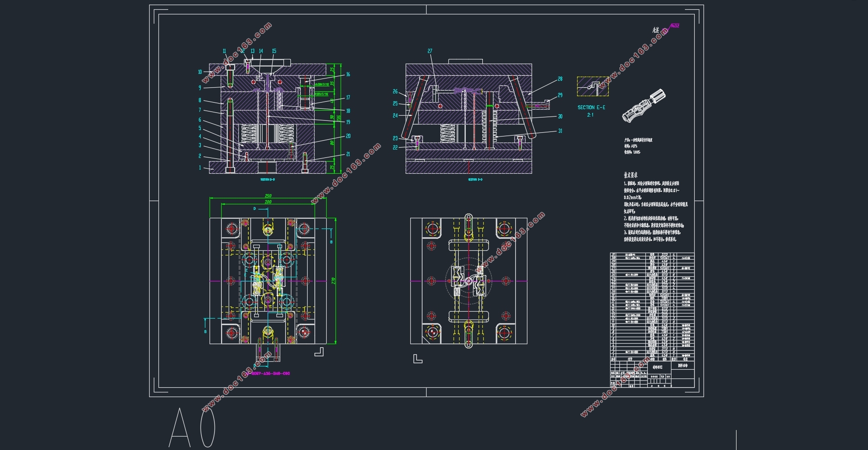Screen dimensions: 868x450
Task: Click part callout number 23
Action: click(395, 138)
